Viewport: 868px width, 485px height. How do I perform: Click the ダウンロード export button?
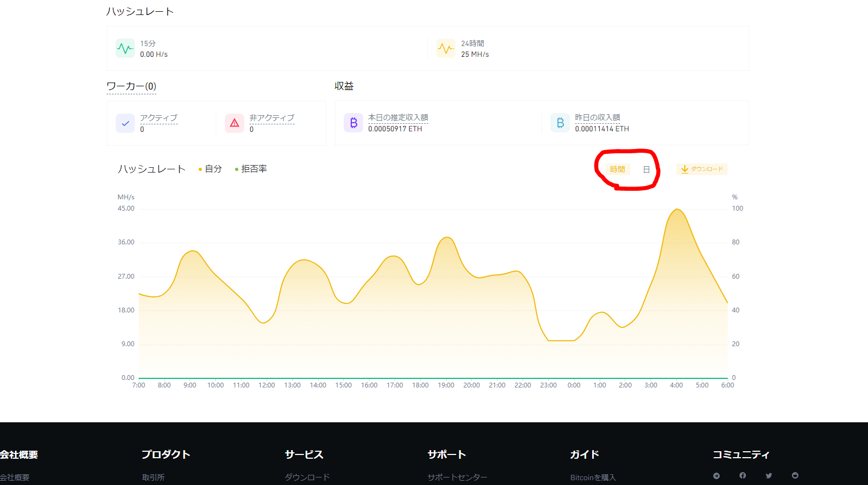(702, 169)
